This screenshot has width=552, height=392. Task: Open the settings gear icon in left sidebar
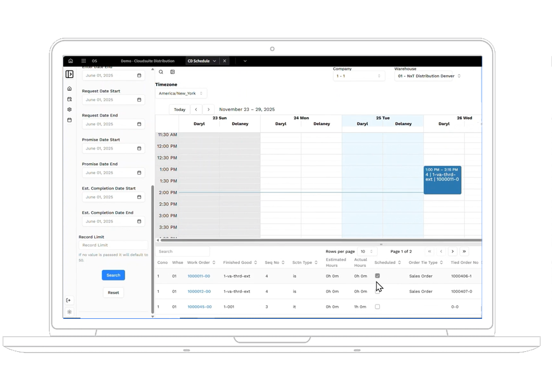[x=70, y=109]
